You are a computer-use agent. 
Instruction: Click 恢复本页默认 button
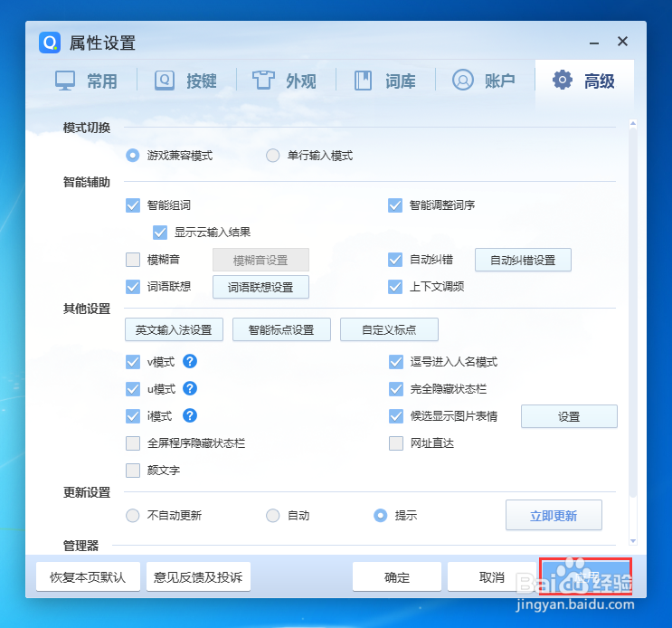tap(88, 577)
